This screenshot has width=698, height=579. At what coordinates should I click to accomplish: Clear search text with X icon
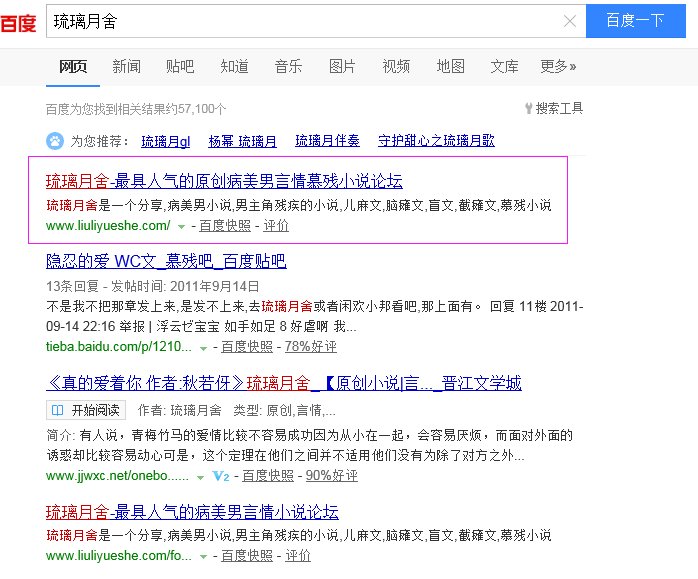[x=569, y=21]
